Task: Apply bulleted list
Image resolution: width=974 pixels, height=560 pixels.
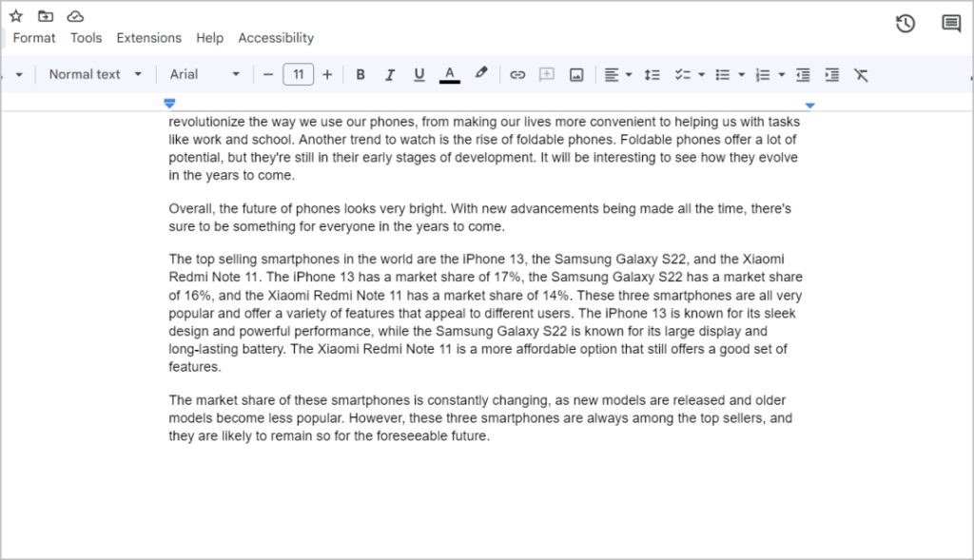Action: click(723, 74)
